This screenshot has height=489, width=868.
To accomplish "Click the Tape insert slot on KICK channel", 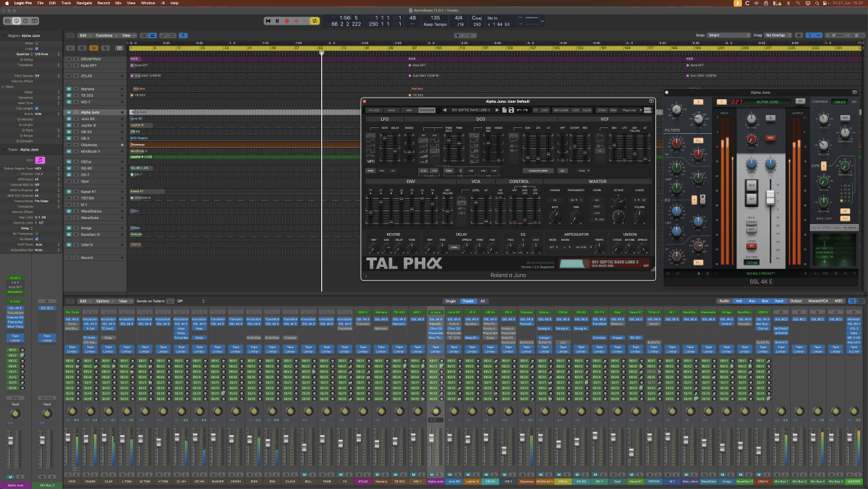I will click(72, 347).
